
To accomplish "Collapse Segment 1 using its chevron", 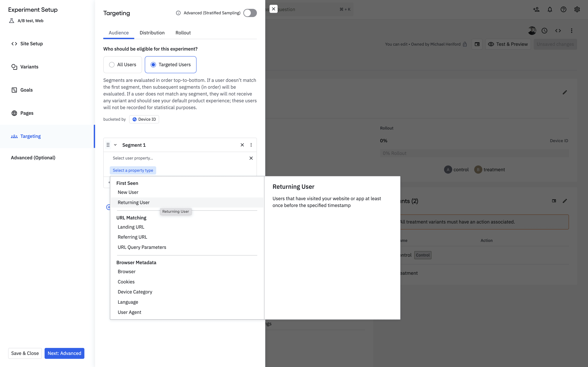I will click(115, 145).
